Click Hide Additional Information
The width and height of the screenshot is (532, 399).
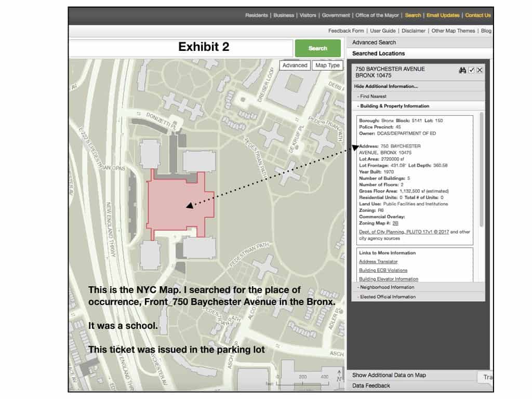386,86
